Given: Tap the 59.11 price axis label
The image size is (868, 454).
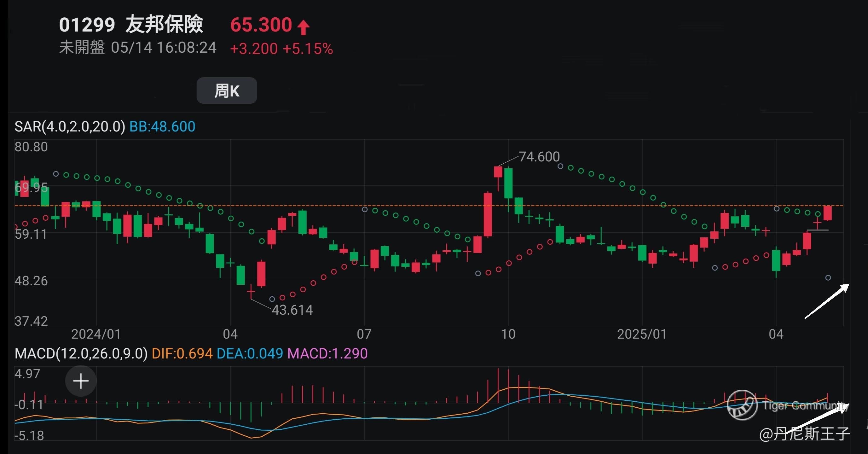Looking at the screenshot, I should coord(31,234).
